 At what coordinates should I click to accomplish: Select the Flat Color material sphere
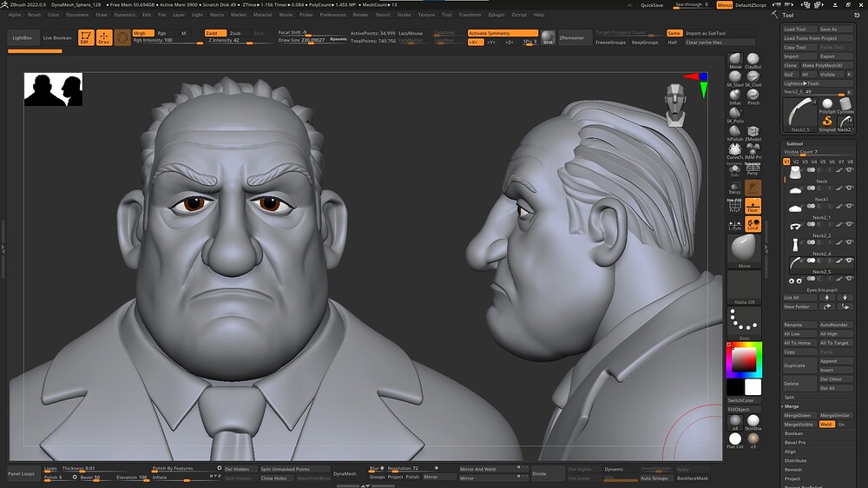(734, 440)
